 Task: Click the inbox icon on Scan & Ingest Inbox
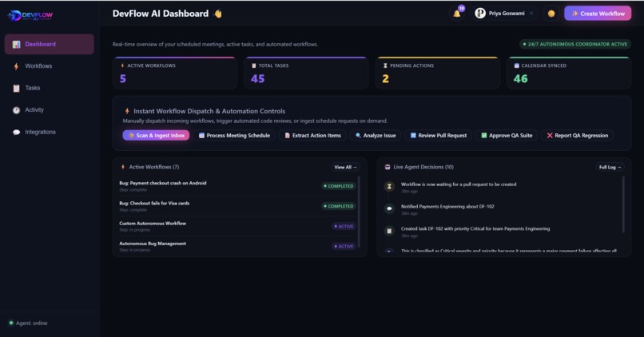pyautogui.click(x=131, y=136)
